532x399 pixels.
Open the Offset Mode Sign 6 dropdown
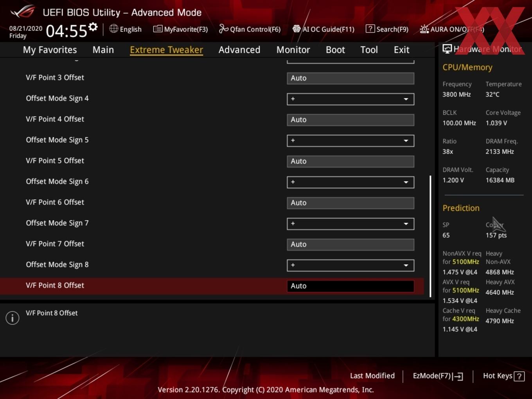pyautogui.click(x=350, y=182)
